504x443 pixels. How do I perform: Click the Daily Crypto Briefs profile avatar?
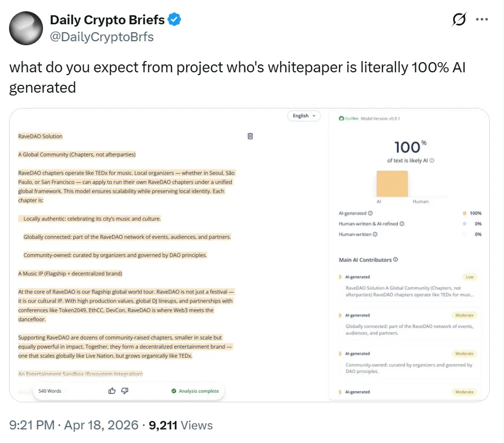[x=25, y=28]
